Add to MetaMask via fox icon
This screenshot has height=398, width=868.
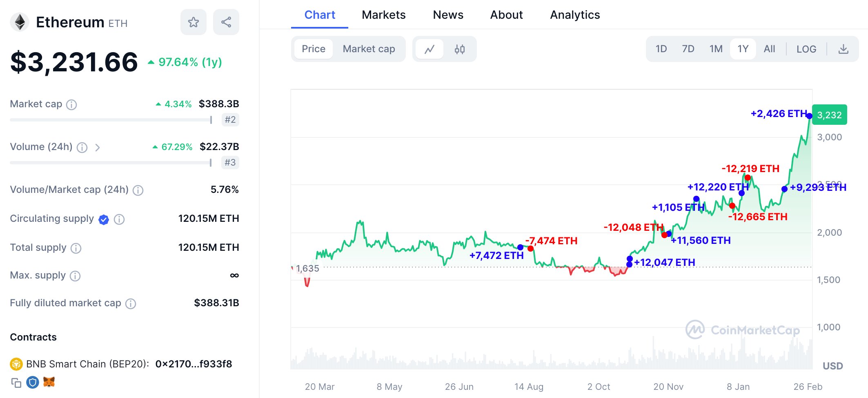click(49, 382)
